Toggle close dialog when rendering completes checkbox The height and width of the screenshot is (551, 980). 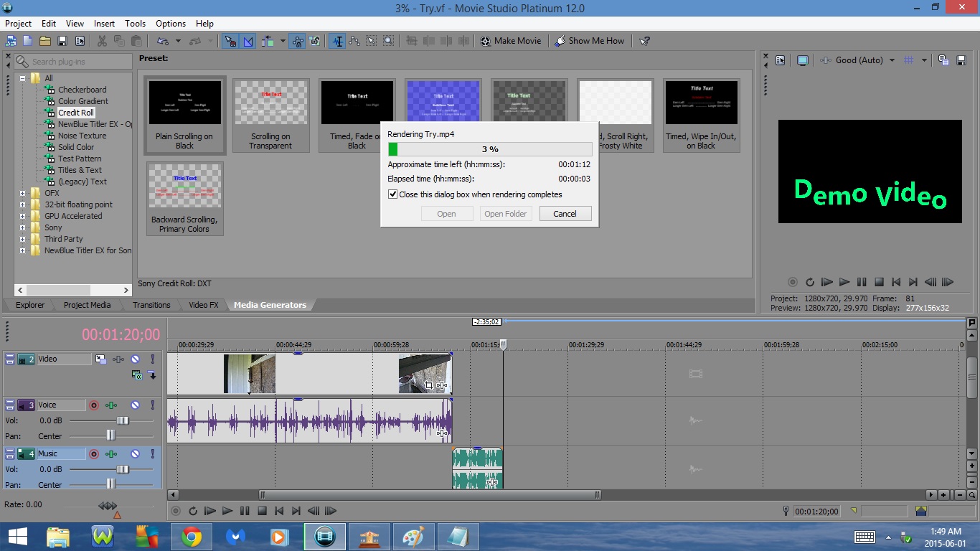click(x=392, y=194)
